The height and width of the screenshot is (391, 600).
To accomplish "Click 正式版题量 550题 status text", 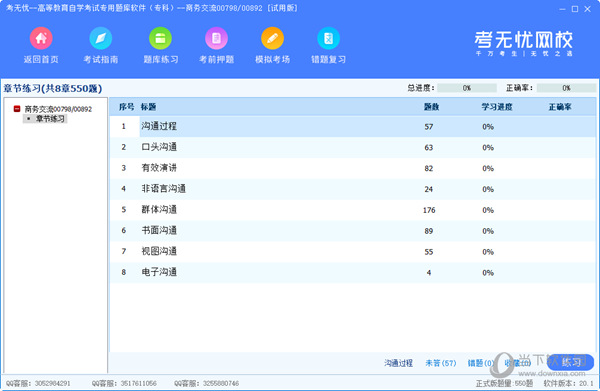I will (504, 383).
